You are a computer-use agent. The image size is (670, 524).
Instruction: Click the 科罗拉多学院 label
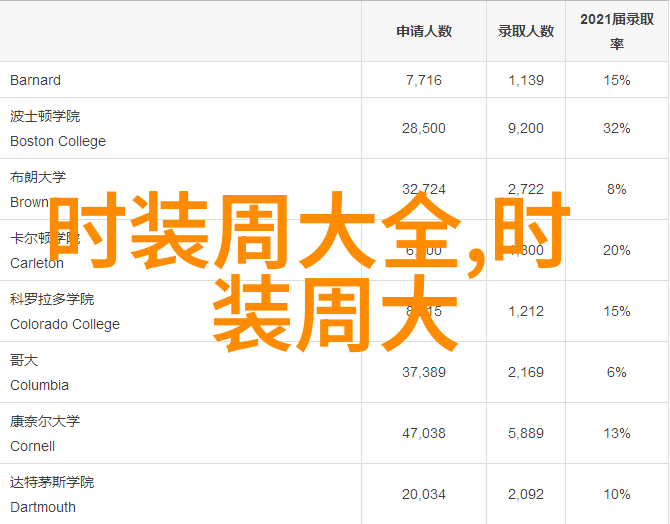point(52,299)
